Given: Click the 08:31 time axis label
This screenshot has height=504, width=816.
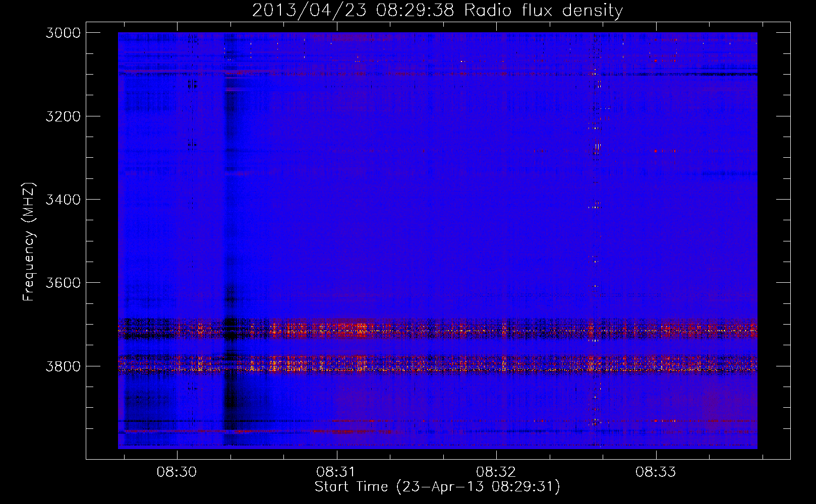Looking at the screenshot, I should (336, 472).
